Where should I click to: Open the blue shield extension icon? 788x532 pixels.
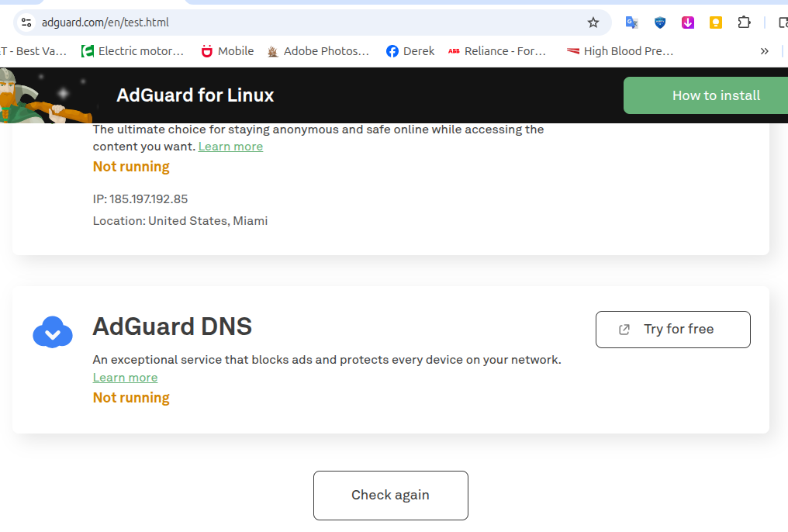click(x=660, y=22)
